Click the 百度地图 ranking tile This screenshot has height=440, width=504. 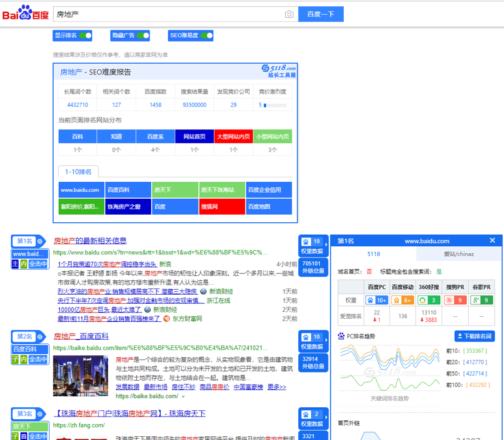[269, 206]
